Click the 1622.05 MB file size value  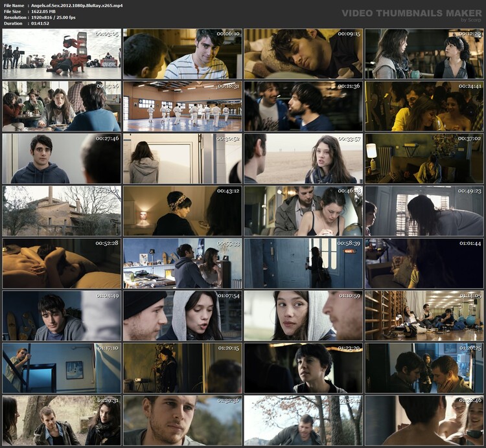coord(44,12)
